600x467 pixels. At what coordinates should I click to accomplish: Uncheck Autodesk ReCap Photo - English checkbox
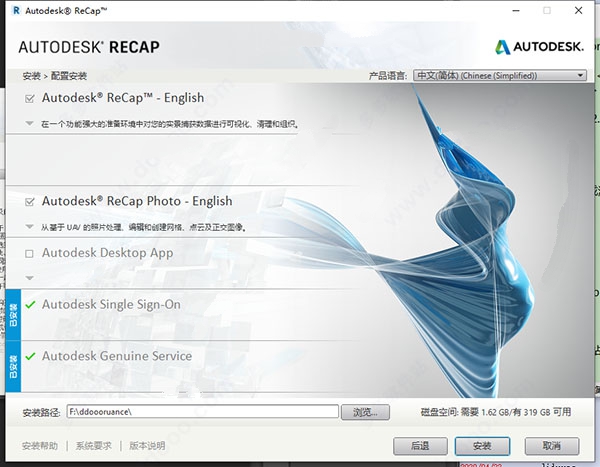click(x=29, y=202)
